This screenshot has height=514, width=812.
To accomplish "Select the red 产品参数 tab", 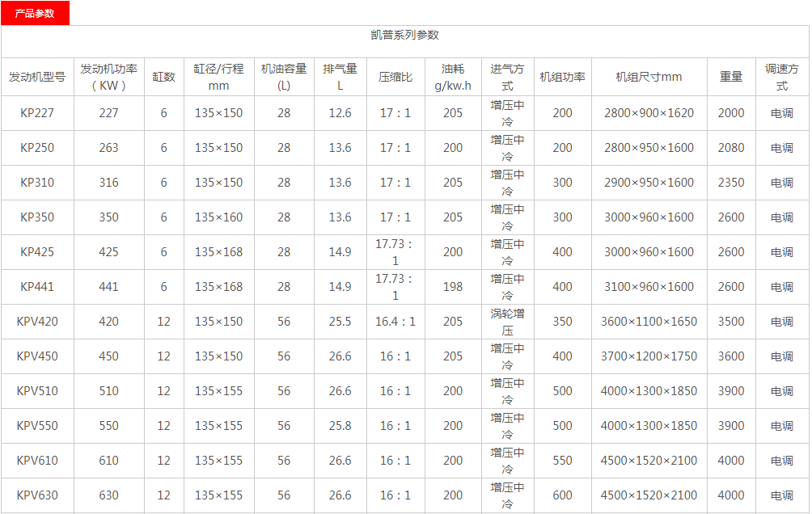I will 35,13.
